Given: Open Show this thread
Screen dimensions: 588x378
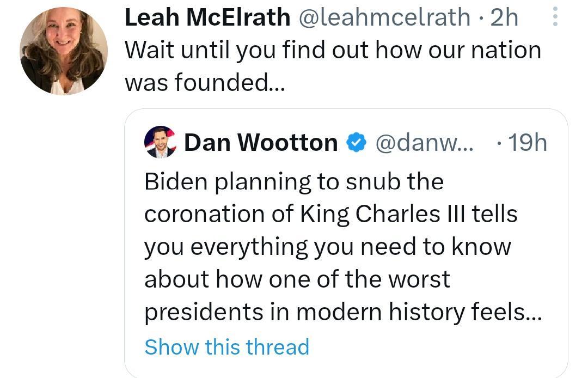Looking at the screenshot, I should click(227, 347).
